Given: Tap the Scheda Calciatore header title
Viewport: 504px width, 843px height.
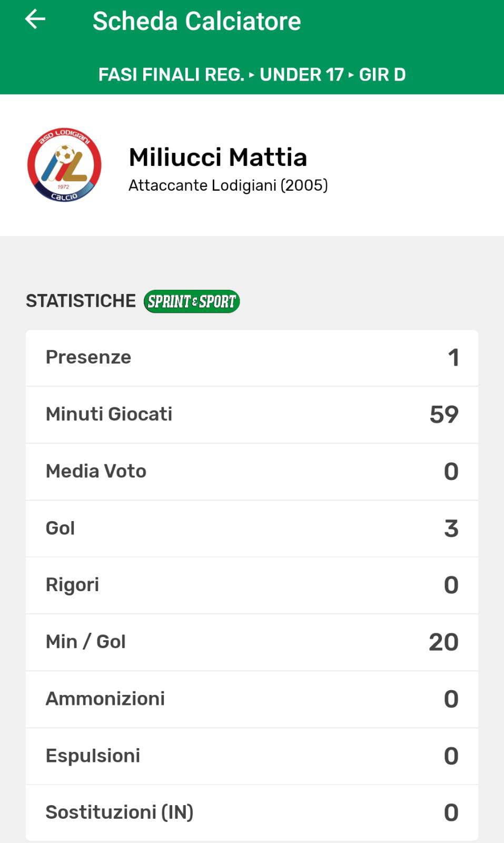Looking at the screenshot, I should tap(196, 22).
